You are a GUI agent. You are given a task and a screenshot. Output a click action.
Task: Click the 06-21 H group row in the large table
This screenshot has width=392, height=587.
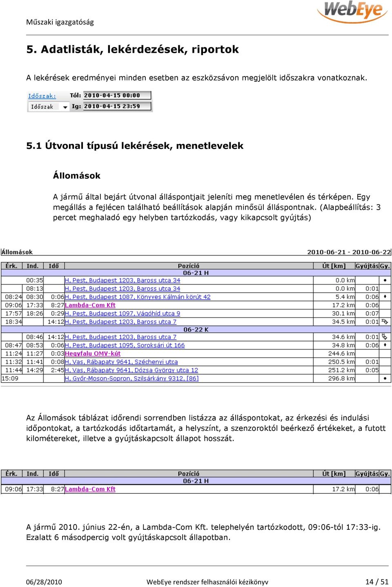(196, 273)
